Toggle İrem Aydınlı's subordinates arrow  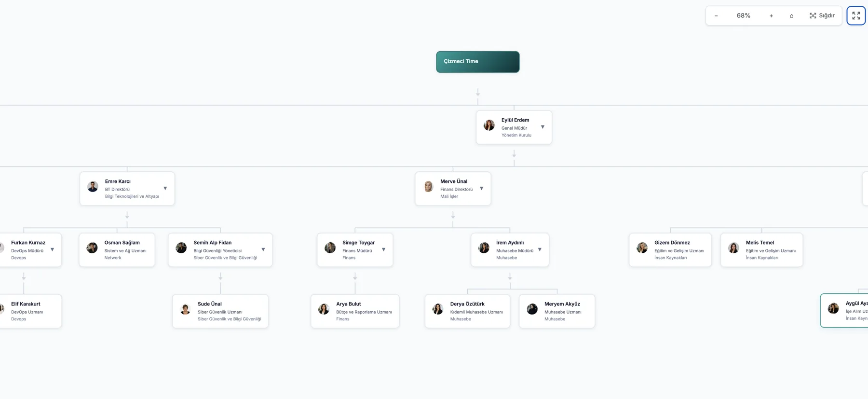coord(540,250)
